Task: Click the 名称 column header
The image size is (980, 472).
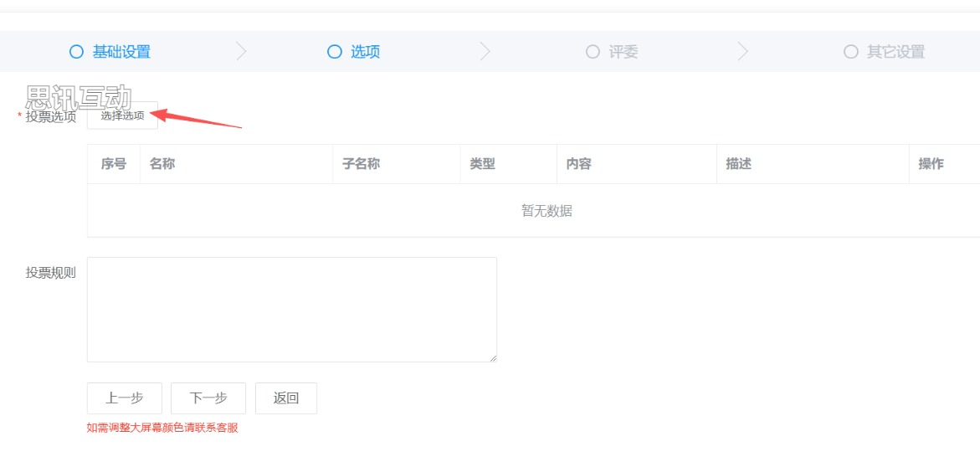Action: click(x=162, y=164)
